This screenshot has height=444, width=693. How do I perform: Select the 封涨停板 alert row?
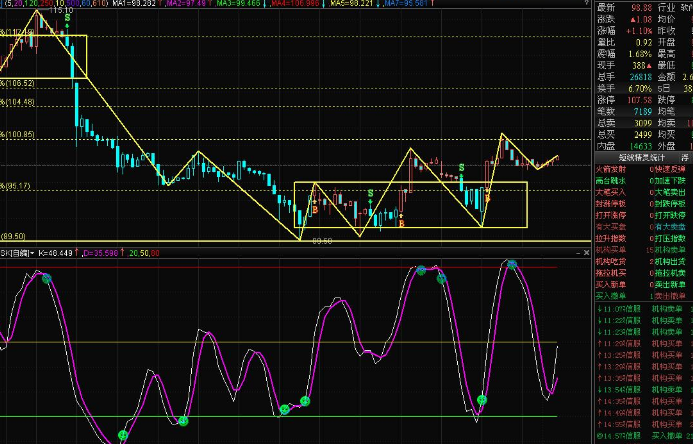pos(624,204)
